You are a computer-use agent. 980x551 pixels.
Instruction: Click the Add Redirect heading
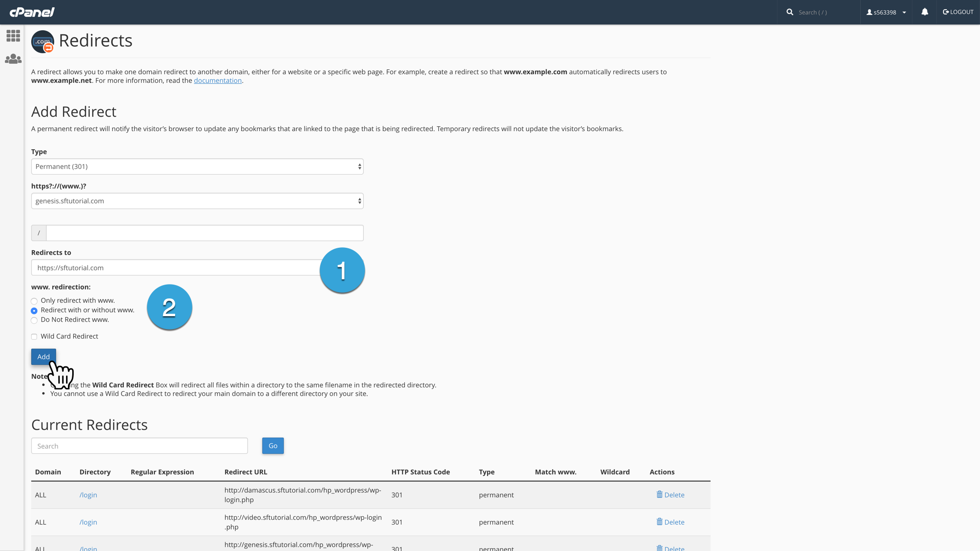click(x=74, y=111)
